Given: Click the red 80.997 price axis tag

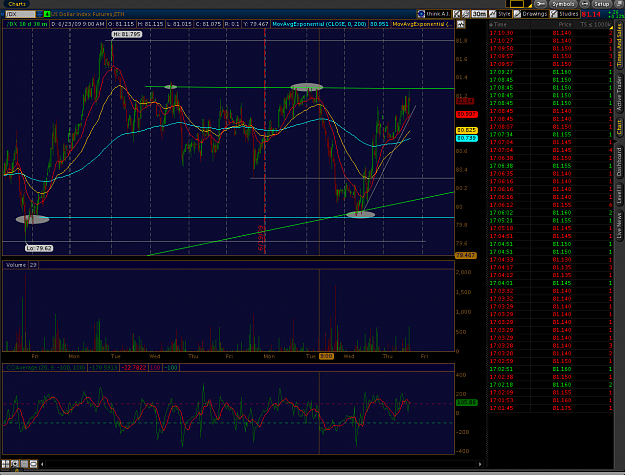Looking at the screenshot, I should [x=466, y=114].
